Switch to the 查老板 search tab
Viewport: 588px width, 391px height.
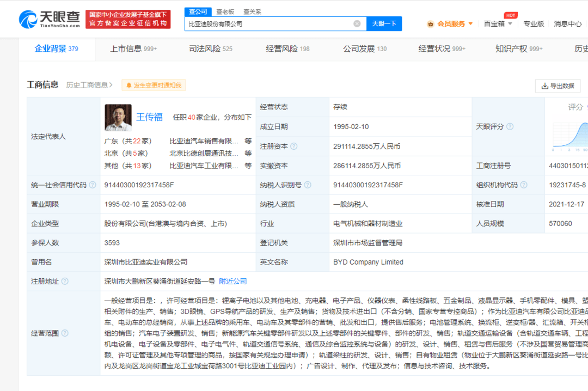225,11
